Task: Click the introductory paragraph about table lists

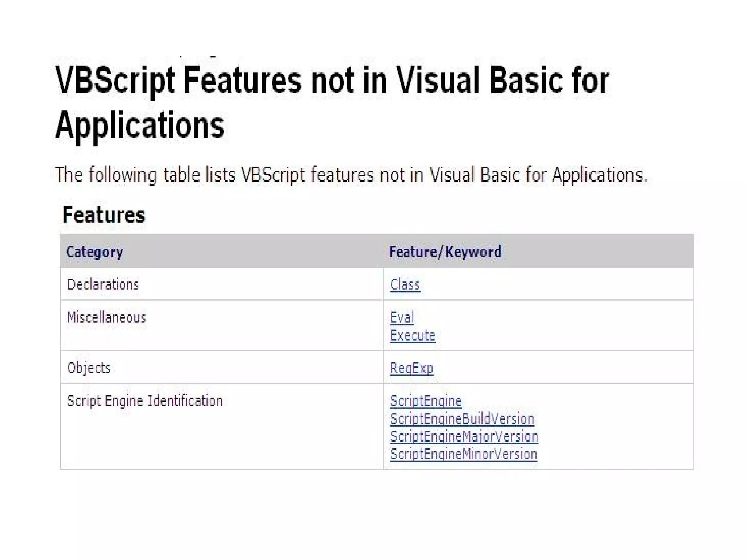Action: (x=351, y=175)
